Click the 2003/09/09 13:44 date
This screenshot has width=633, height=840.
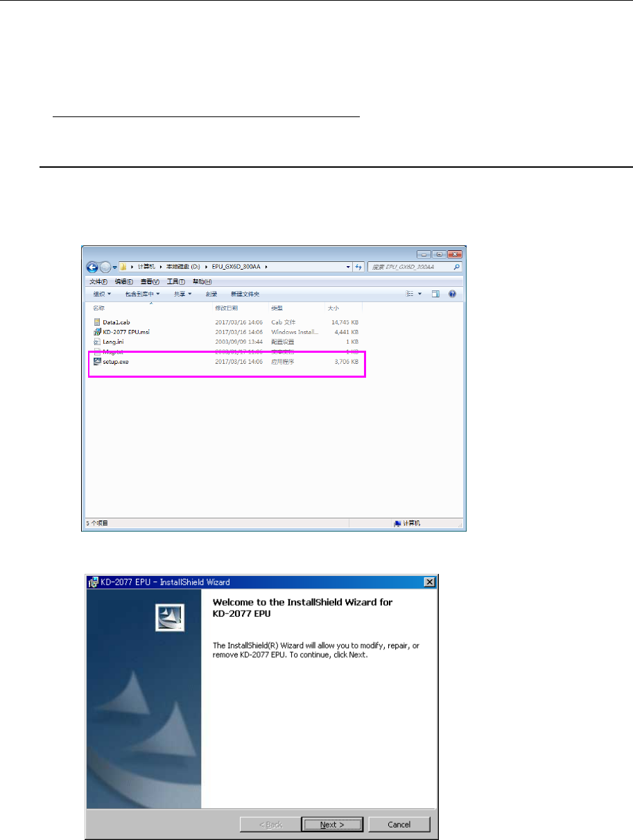(238, 342)
